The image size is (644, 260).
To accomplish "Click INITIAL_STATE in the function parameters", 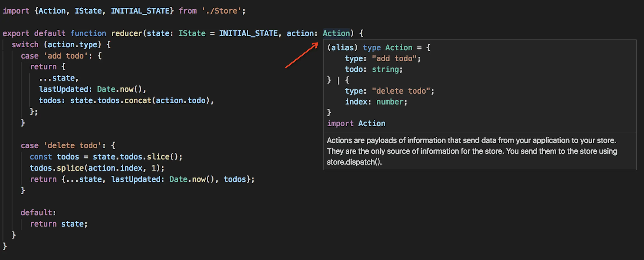I will [248, 33].
